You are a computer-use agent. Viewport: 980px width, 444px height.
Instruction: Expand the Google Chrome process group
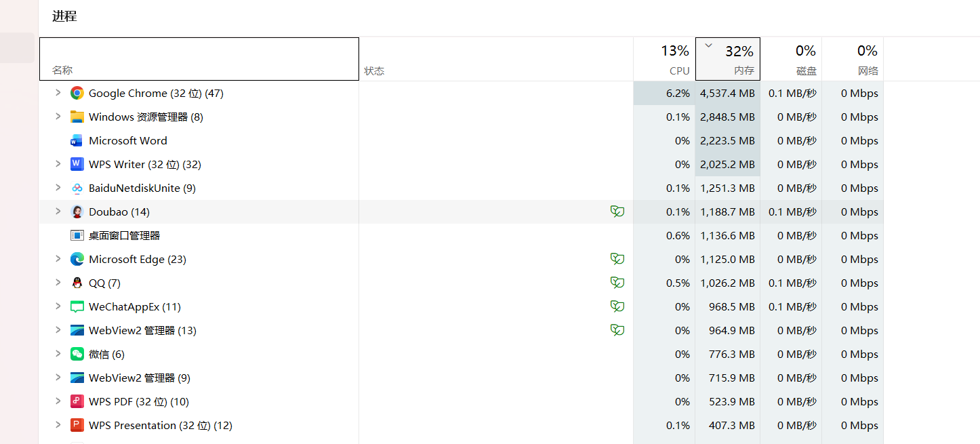click(x=58, y=93)
